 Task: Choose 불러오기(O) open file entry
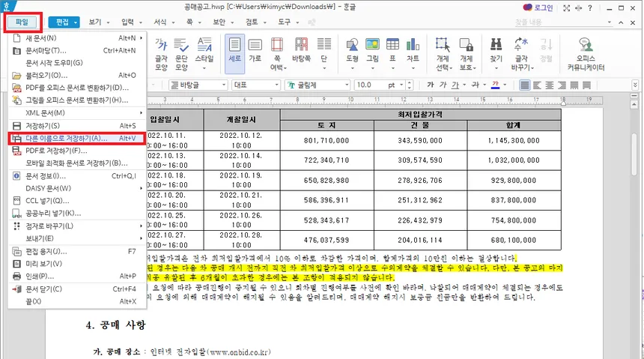[x=77, y=75]
